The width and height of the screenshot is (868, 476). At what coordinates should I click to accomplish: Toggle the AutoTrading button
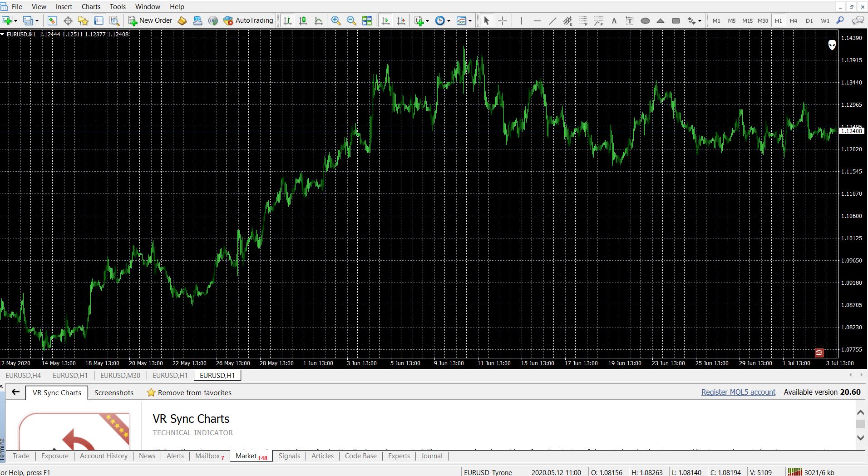pyautogui.click(x=248, y=20)
